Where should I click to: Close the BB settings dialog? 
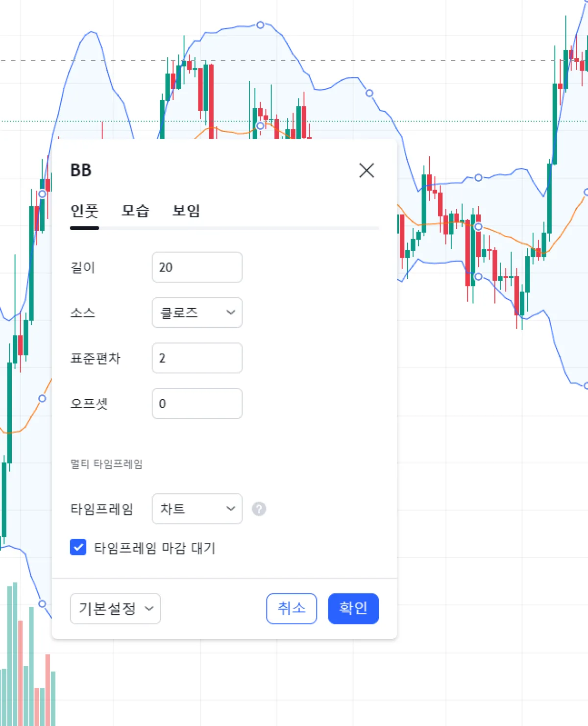tap(367, 170)
